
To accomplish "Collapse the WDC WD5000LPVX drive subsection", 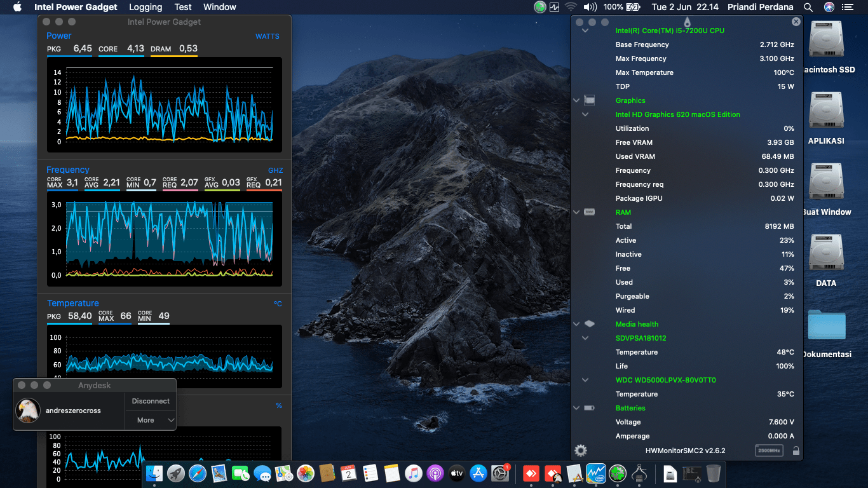I will pos(585,380).
